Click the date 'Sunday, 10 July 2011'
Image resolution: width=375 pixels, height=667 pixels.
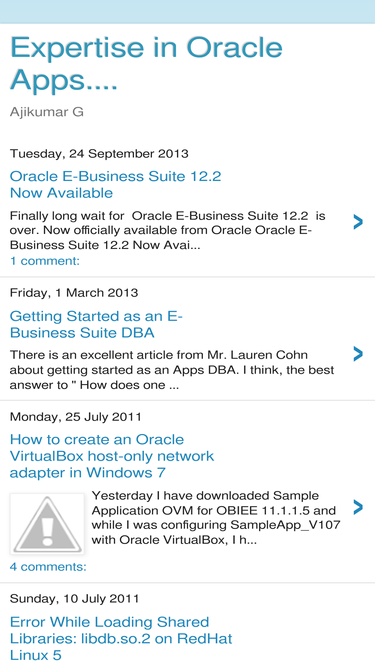74,599
